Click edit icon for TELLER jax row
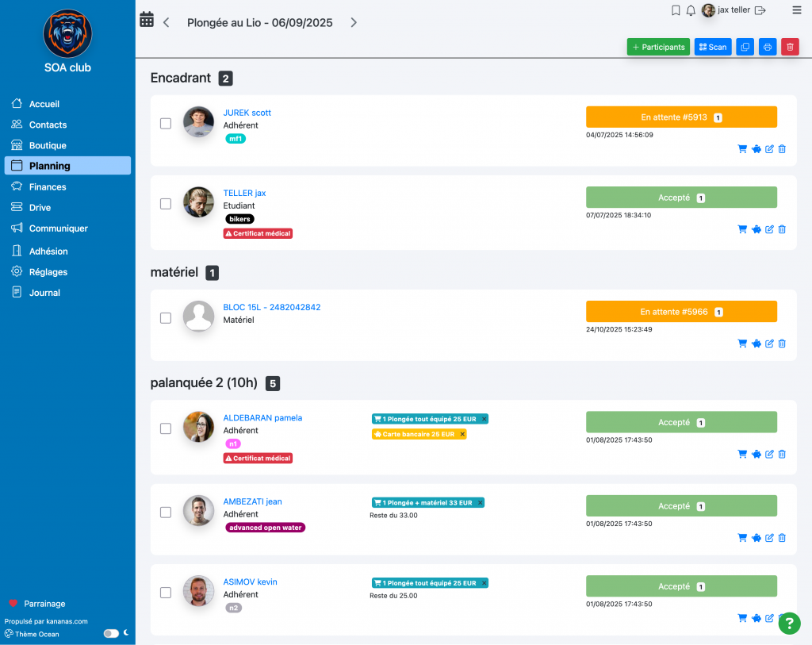This screenshot has width=812, height=645. click(769, 229)
